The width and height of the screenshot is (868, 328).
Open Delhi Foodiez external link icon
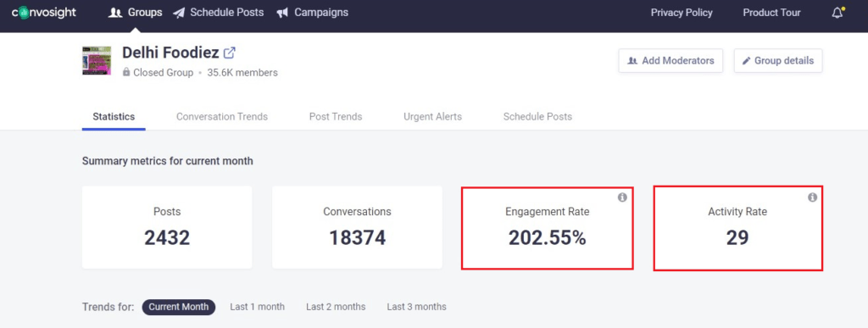(x=229, y=53)
